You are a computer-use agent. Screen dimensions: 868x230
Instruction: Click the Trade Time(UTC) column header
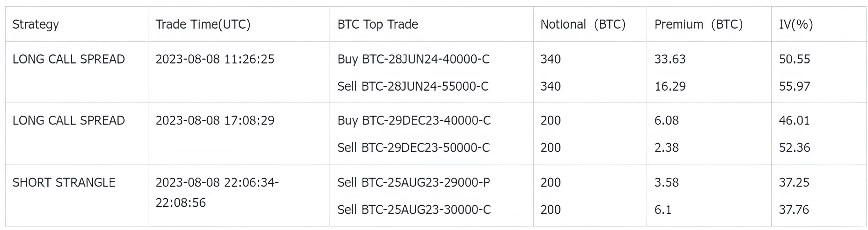tap(203, 24)
